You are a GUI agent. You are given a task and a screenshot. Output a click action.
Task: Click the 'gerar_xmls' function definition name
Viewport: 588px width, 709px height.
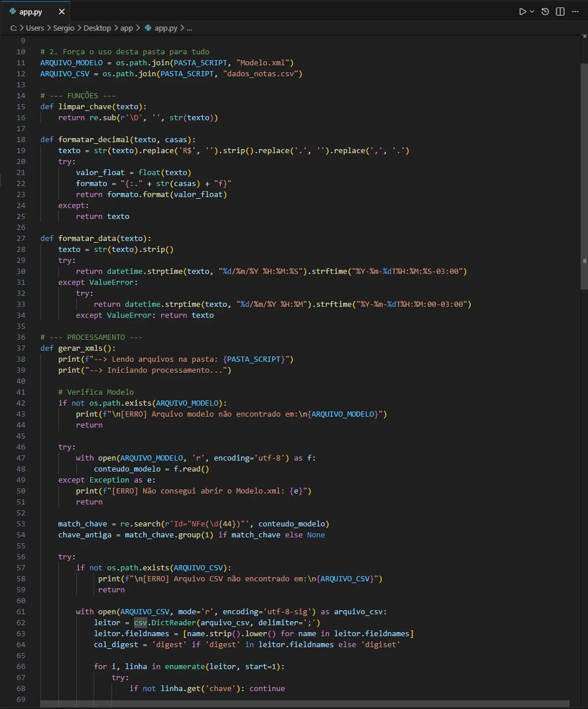click(x=80, y=348)
